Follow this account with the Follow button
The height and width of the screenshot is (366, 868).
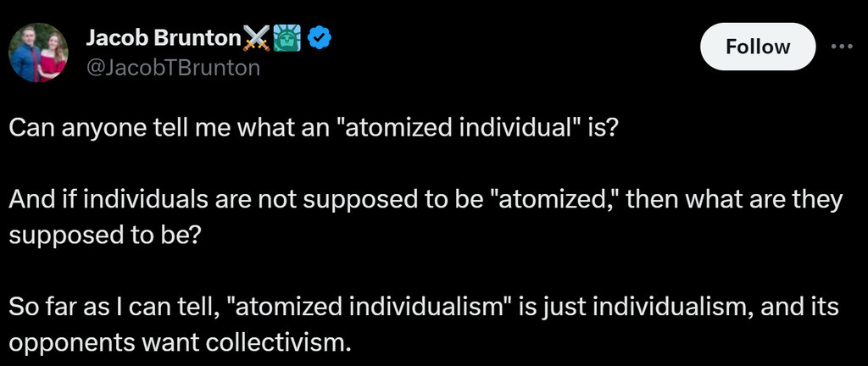click(x=757, y=47)
